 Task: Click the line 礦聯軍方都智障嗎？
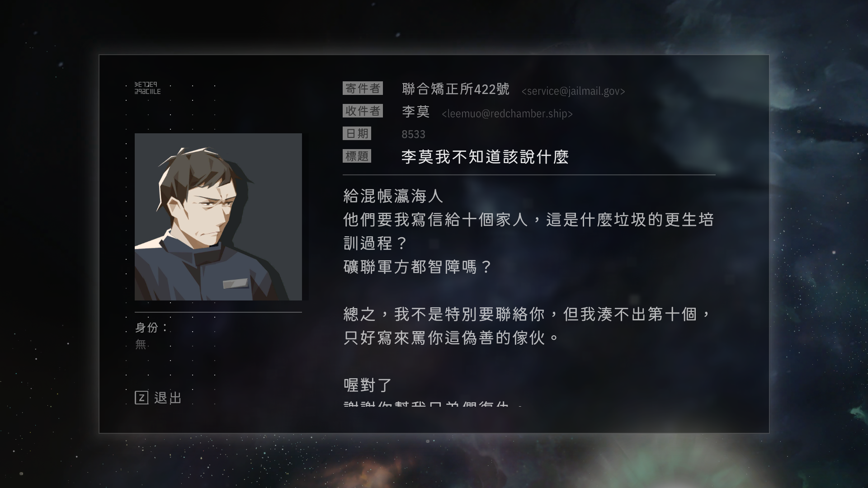pyautogui.click(x=417, y=267)
